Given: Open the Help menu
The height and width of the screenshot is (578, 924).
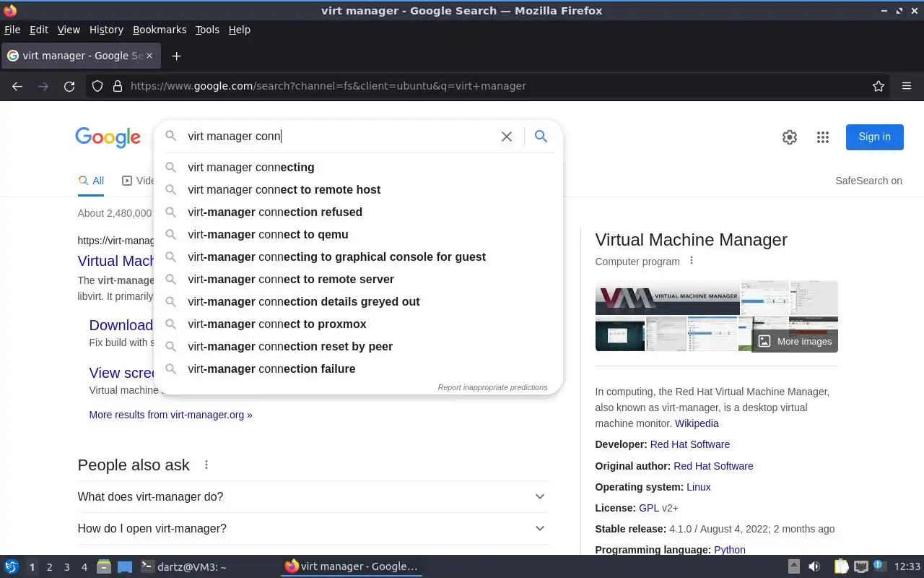Looking at the screenshot, I should [x=240, y=30].
